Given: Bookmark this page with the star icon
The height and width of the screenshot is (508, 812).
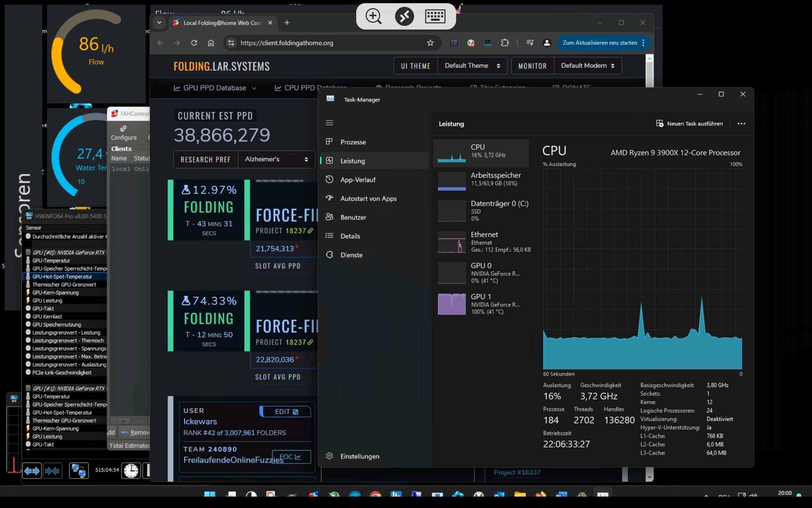Looking at the screenshot, I should 430,43.
